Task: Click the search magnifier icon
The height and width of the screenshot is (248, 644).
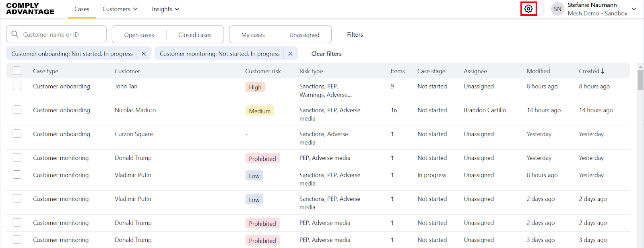Action: pos(15,34)
